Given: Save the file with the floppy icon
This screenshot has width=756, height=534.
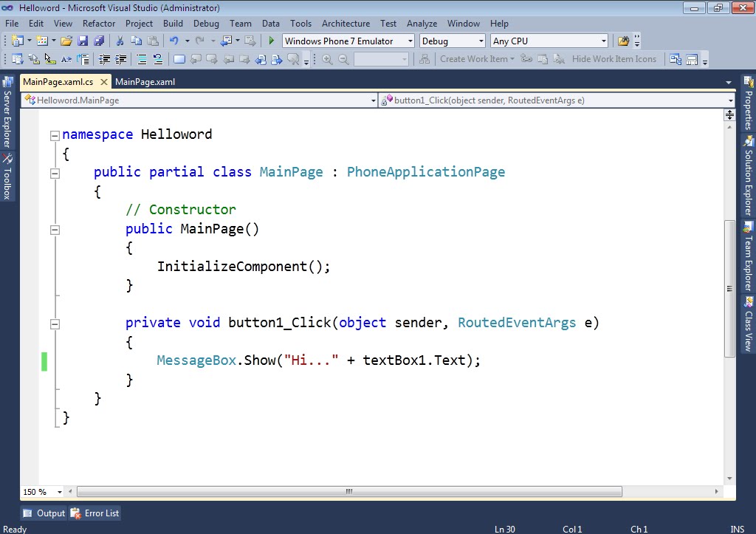Looking at the screenshot, I should pyautogui.click(x=83, y=41).
